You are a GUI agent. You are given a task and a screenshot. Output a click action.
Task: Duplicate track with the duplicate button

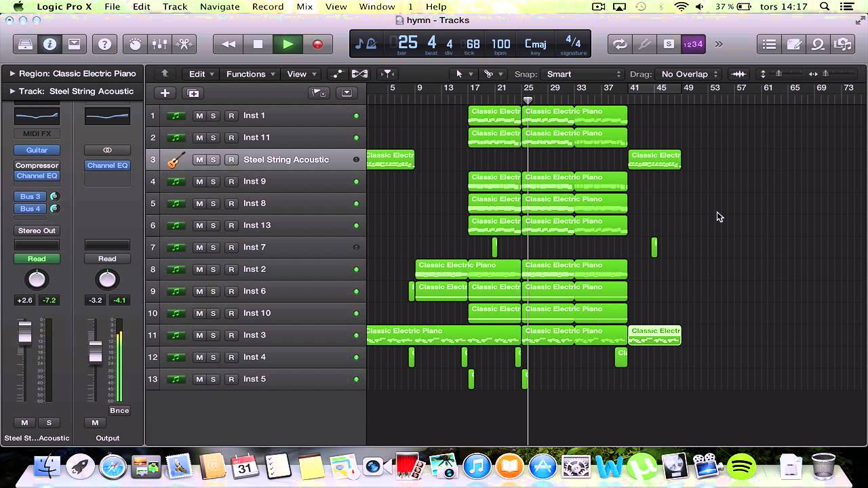click(x=193, y=93)
